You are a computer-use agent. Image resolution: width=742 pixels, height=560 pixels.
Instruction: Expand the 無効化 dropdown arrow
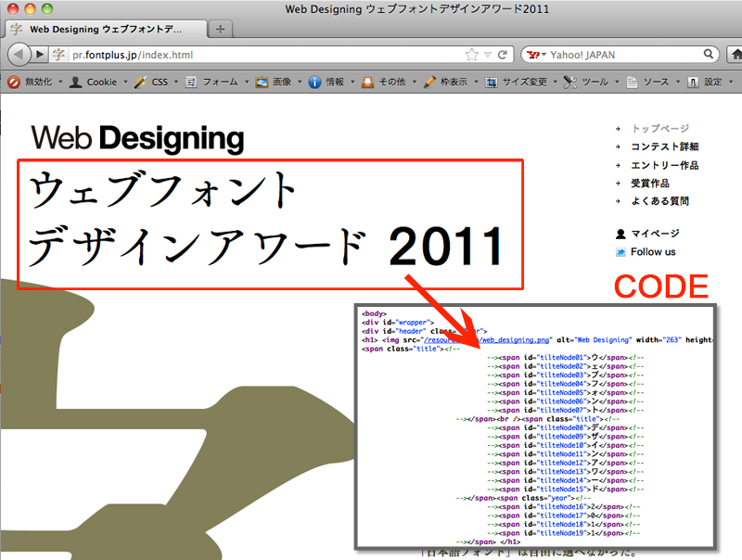60,83
